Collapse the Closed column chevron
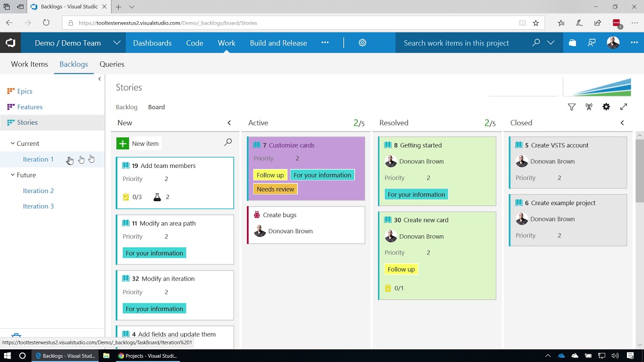 coord(622,123)
